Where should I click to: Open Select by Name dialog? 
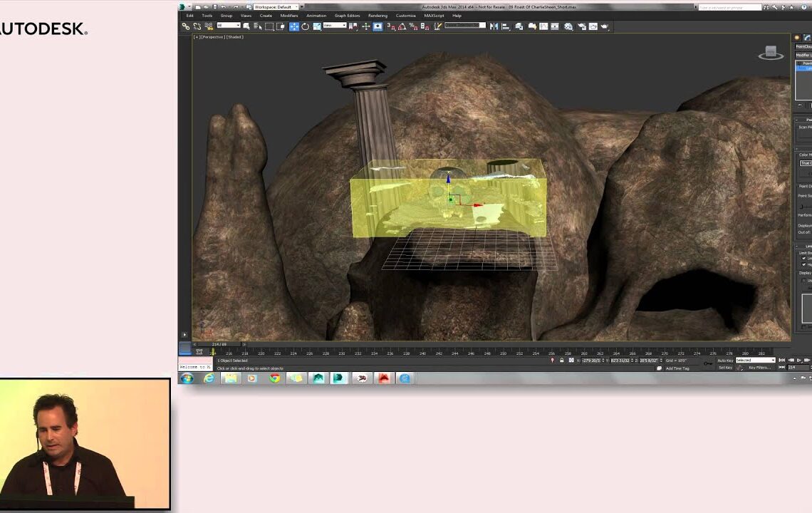pos(258,26)
